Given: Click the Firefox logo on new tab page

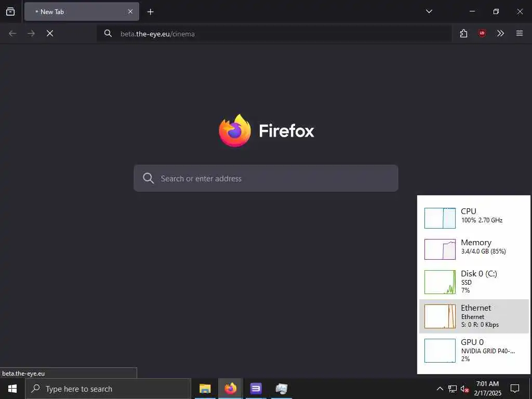Looking at the screenshot, I should [x=235, y=130].
